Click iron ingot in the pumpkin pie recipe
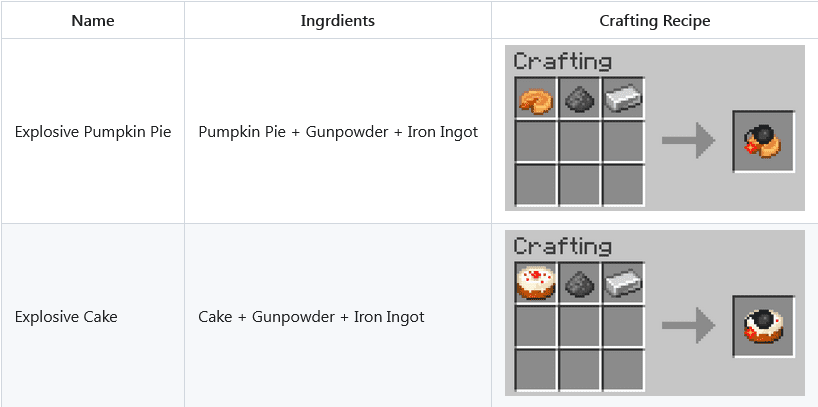The image size is (818, 407). pos(623,99)
